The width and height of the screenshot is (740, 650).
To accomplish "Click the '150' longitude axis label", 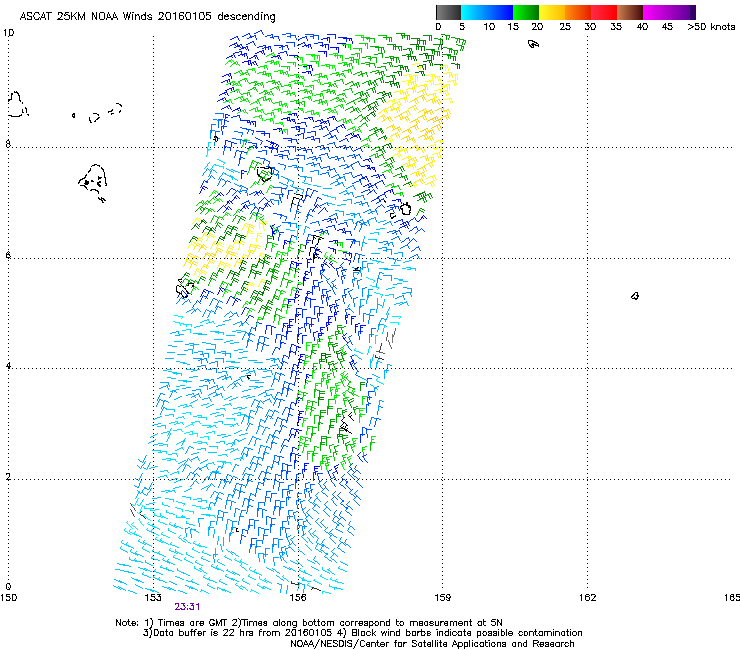I will coord(8,598).
